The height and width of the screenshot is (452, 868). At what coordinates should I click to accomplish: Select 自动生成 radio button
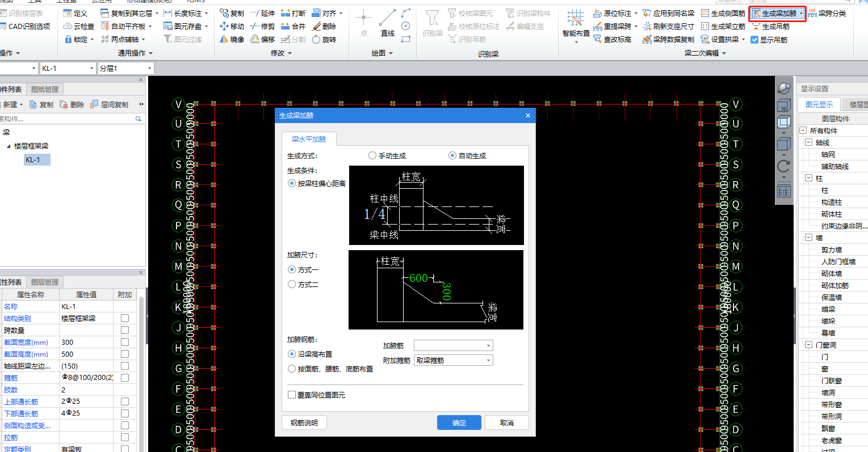click(452, 155)
